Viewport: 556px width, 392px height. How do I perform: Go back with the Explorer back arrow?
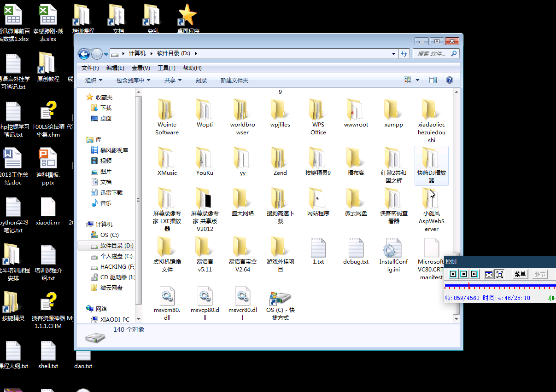pyautogui.click(x=84, y=54)
